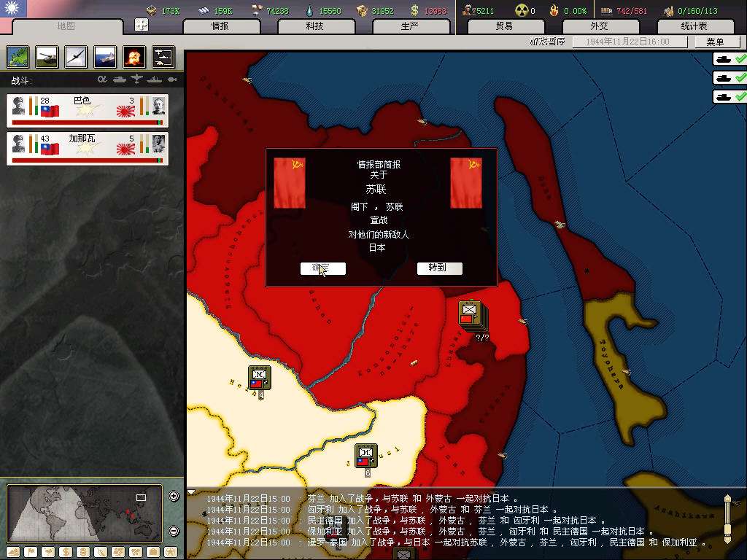Switch to the seventh map mode icon
The height and width of the screenshot is (560, 747).
click(x=118, y=553)
